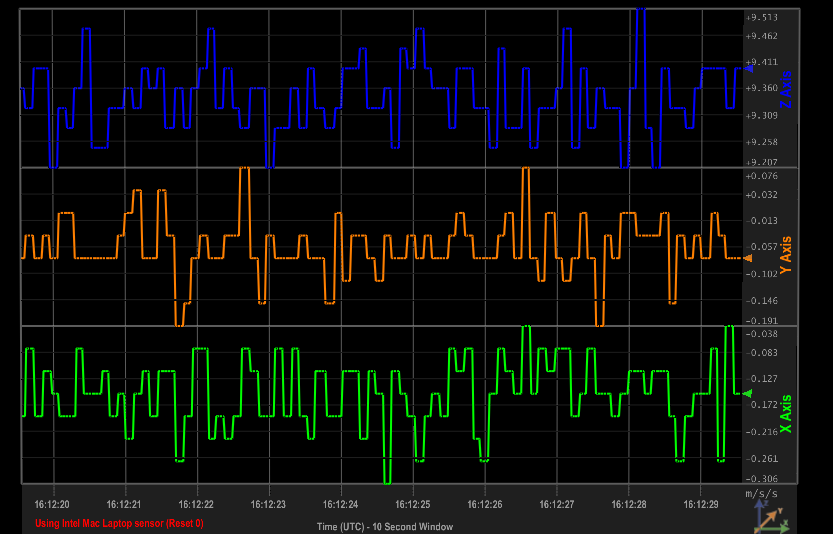
Task: Select the X Axis label
Action: [785, 413]
